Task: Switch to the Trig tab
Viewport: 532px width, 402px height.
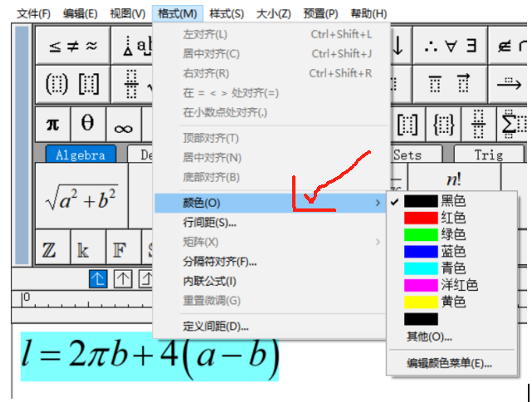Action: pyautogui.click(x=489, y=154)
